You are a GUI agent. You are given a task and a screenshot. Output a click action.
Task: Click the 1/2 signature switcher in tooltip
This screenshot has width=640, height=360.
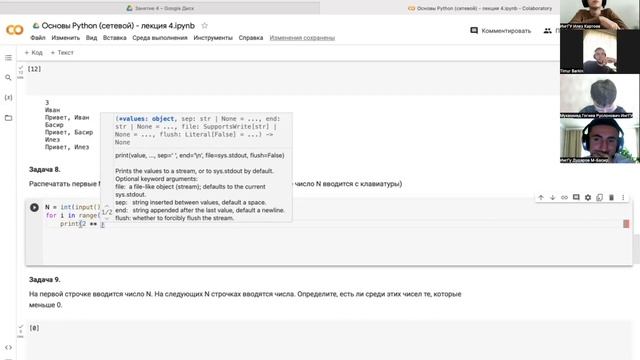coord(107,212)
